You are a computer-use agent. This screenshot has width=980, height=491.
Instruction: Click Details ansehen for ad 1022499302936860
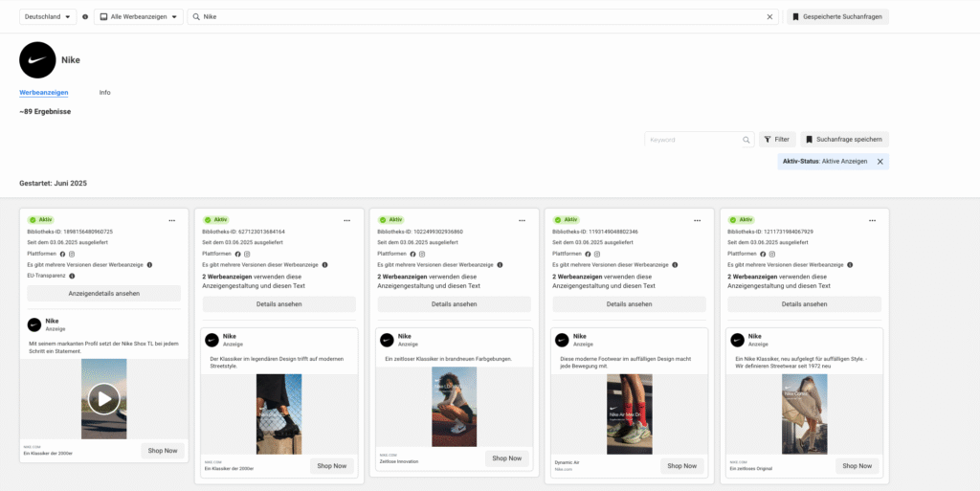pos(454,304)
